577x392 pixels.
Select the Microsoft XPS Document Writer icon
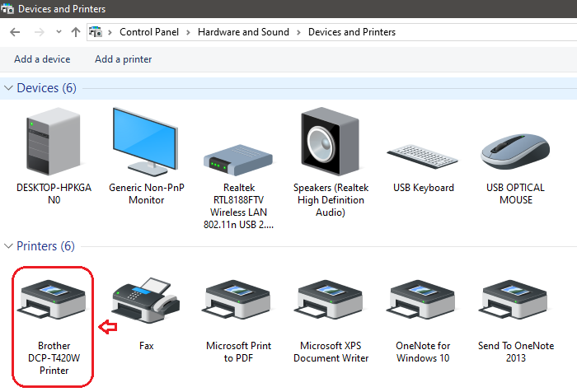[x=330, y=299]
